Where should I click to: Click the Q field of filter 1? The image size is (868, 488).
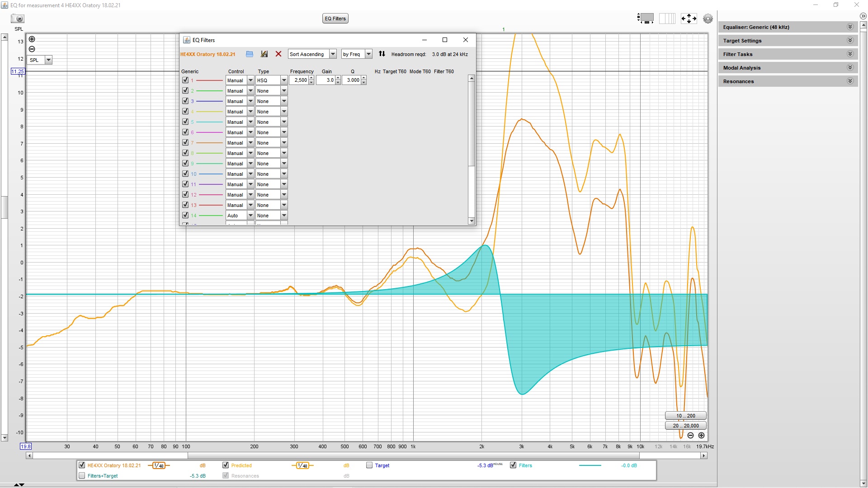point(351,80)
